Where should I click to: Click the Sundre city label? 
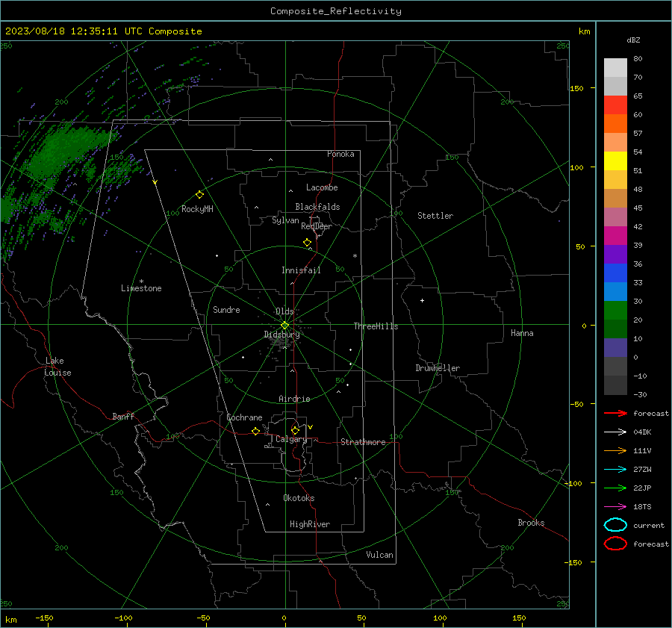coord(226,309)
